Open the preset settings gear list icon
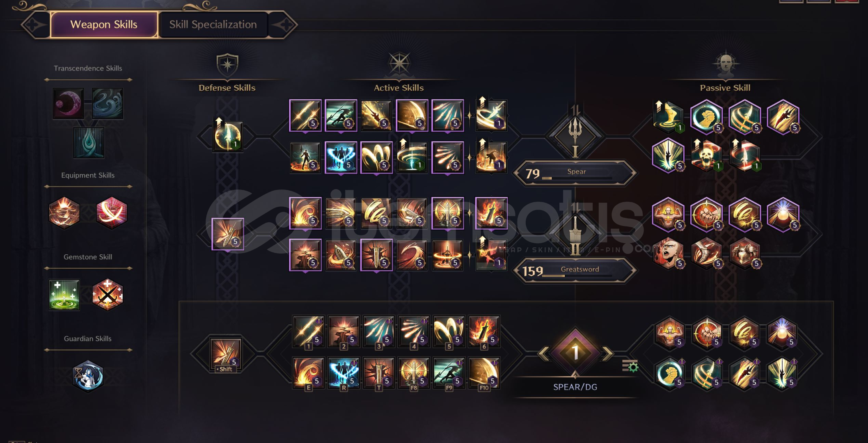Viewport: 868px width, 443px height. click(x=630, y=365)
